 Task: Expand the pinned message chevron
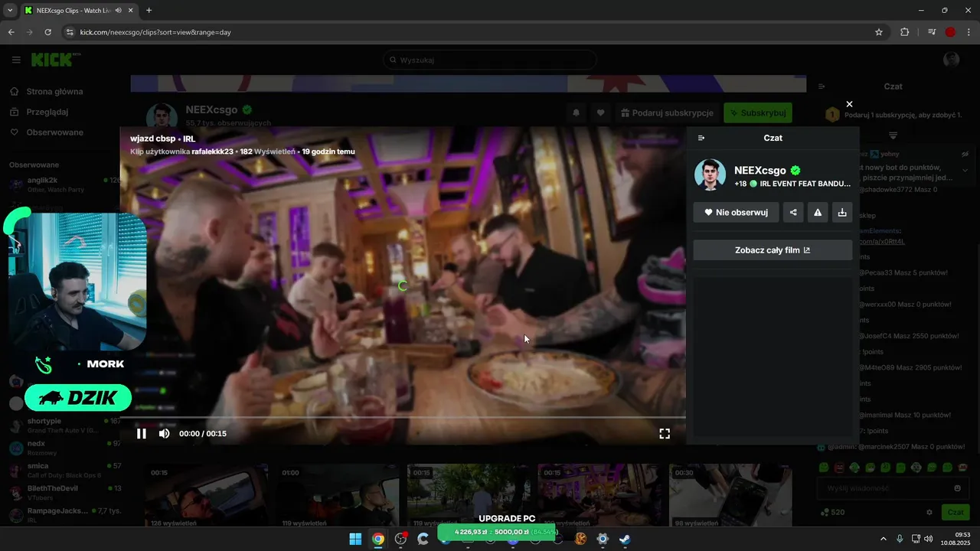[965, 170]
